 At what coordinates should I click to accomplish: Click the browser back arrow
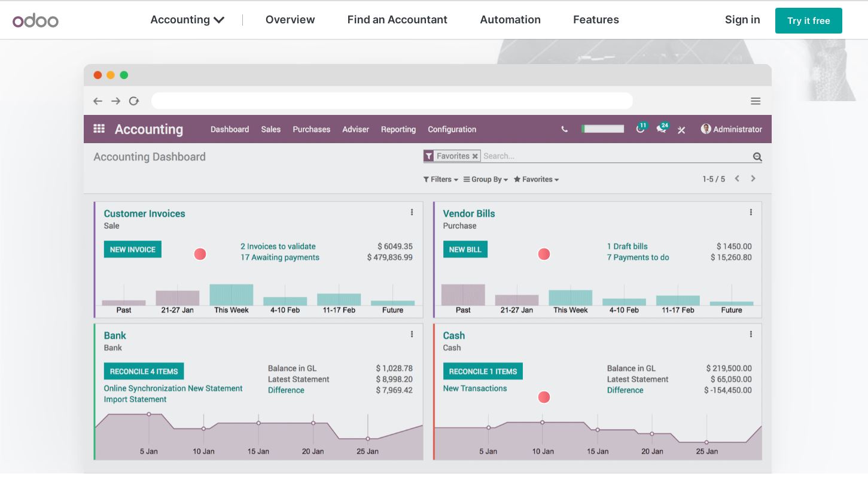tap(98, 101)
